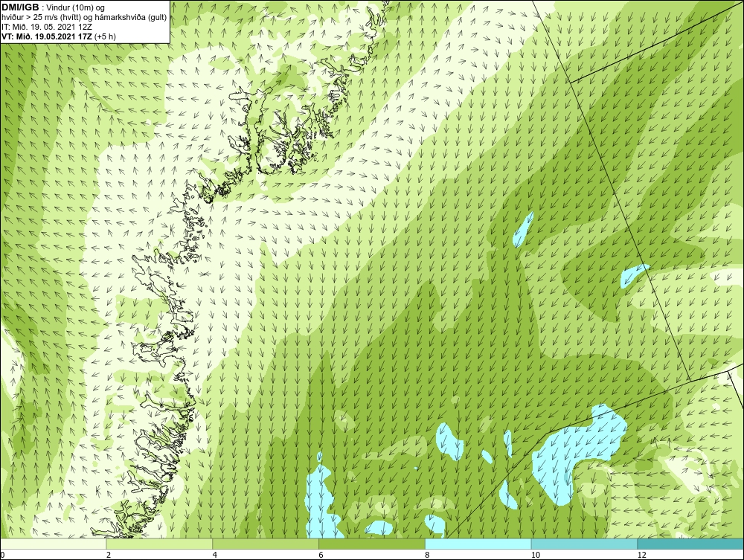Click the legend value label 4

(214, 555)
